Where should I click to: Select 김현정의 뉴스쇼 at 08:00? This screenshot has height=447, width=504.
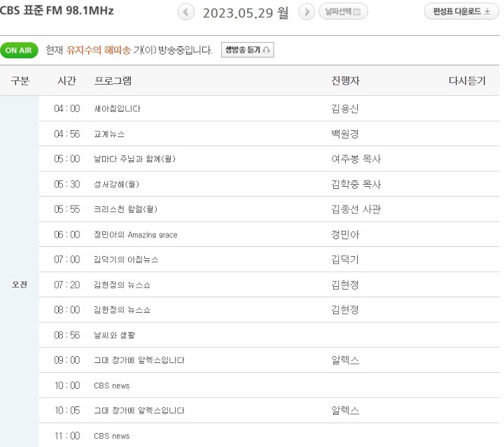point(122,310)
